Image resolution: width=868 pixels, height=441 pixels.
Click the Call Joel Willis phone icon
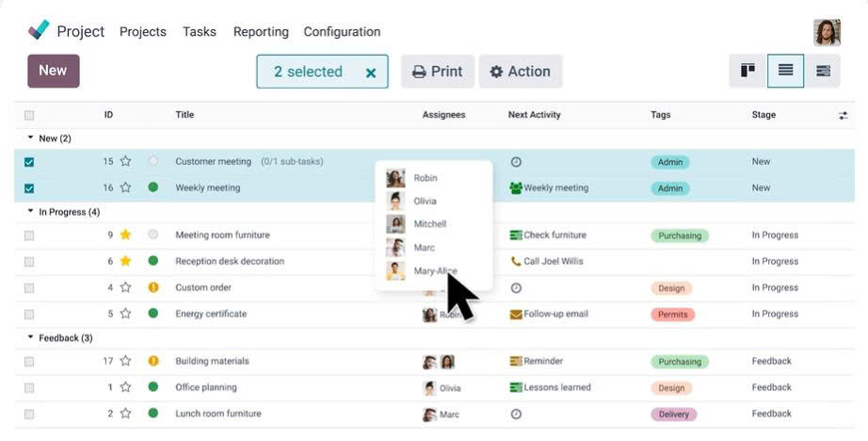tap(516, 261)
